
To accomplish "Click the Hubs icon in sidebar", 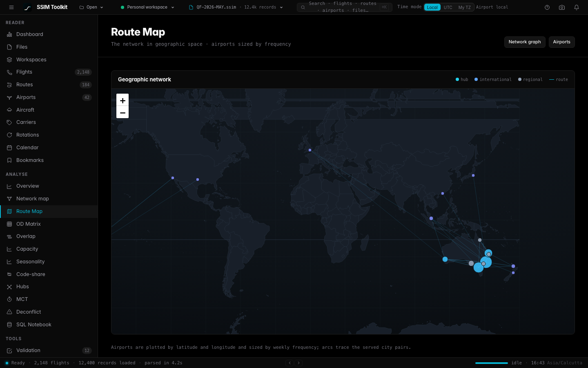I will click(9, 287).
